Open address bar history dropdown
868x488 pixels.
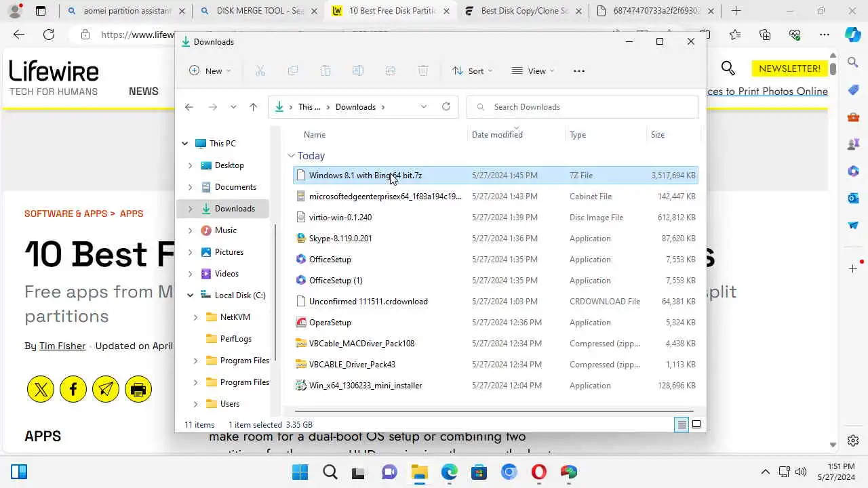click(424, 106)
